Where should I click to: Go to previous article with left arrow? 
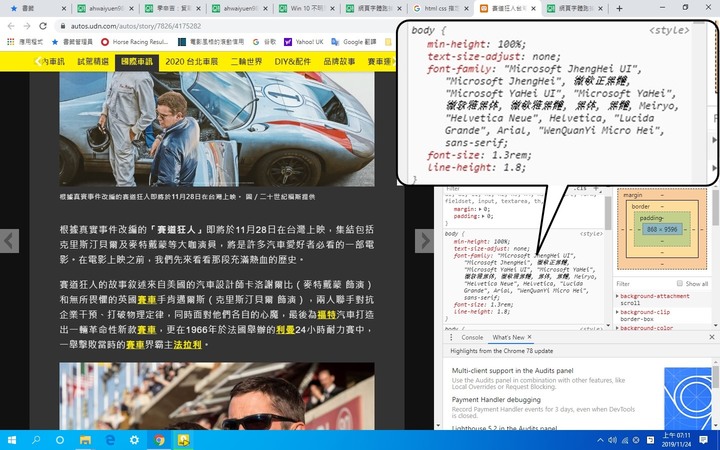tap(9, 241)
